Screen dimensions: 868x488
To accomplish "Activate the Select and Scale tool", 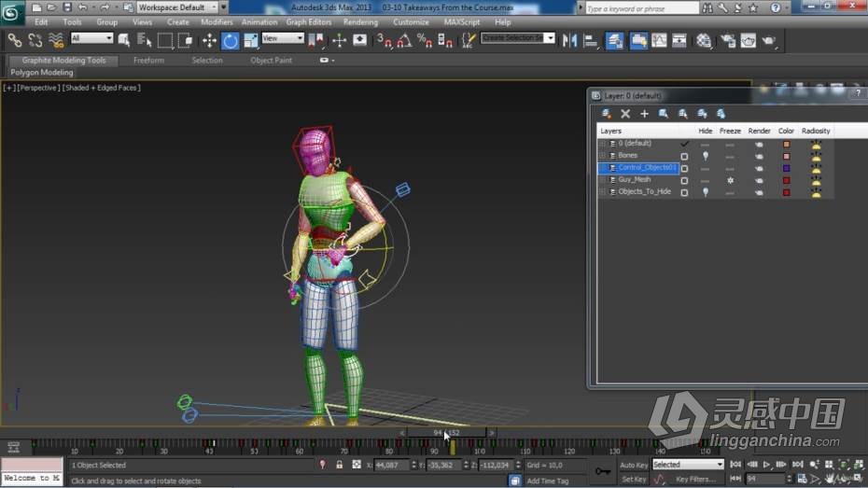I will (251, 40).
